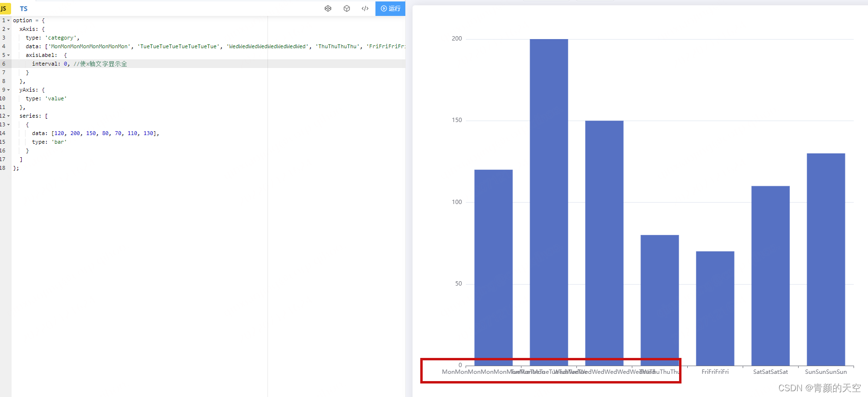Viewport: 868px width, 397px height.
Task: Click the FriFriFriFri bar
Action: click(715, 308)
